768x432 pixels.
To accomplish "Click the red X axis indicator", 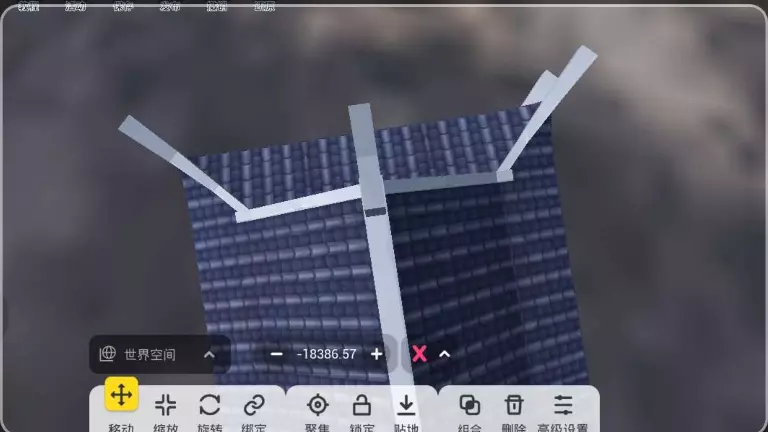I will coord(420,354).
